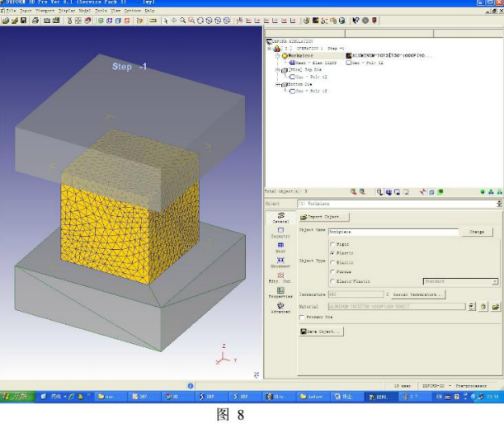
Task: Open the Advanced settings icon
Action: point(280,308)
